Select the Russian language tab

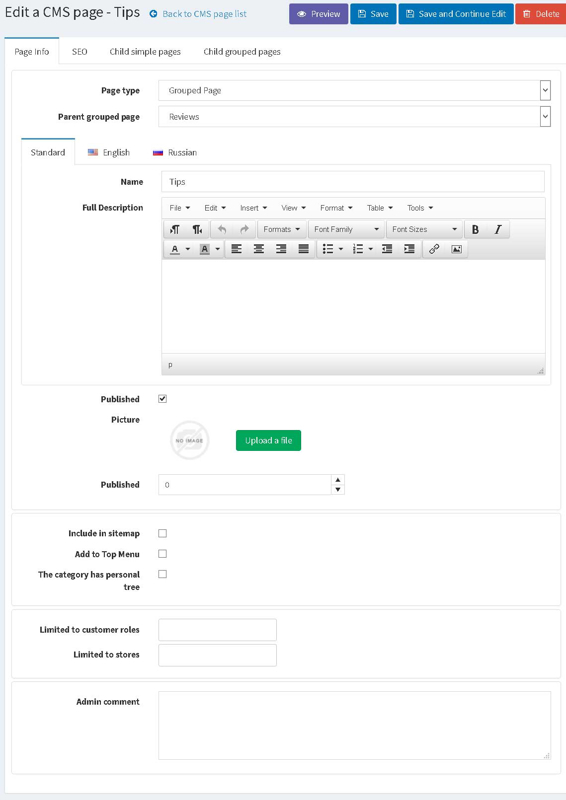(175, 153)
